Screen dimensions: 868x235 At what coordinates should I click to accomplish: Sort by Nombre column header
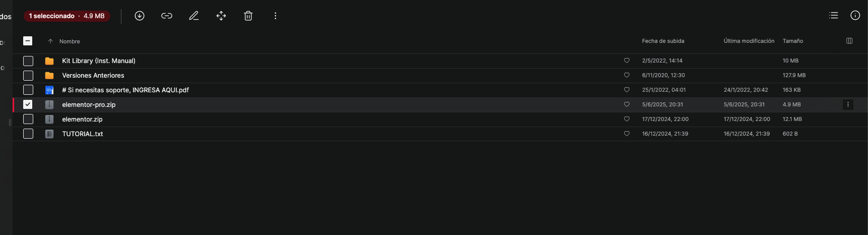pyautogui.click(x=70, y=41)
